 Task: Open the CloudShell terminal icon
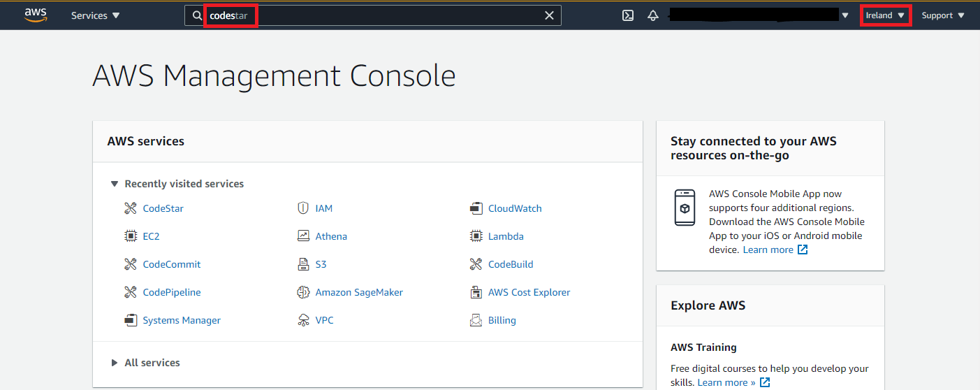coord(628,15)
